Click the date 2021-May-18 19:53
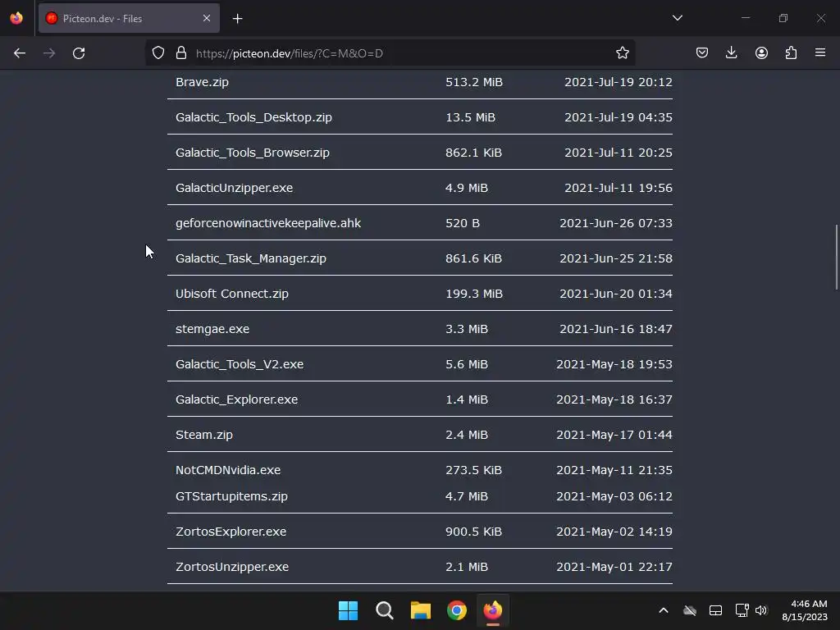Viewport: 840px width, 630px height. [614, 364]
